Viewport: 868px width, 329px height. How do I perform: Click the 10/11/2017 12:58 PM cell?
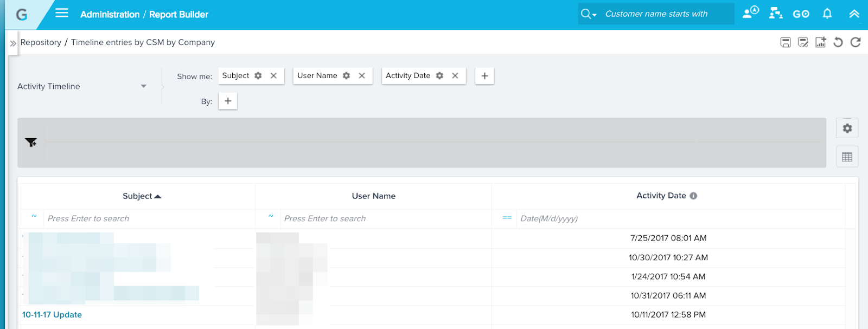[x=668, y=315]
